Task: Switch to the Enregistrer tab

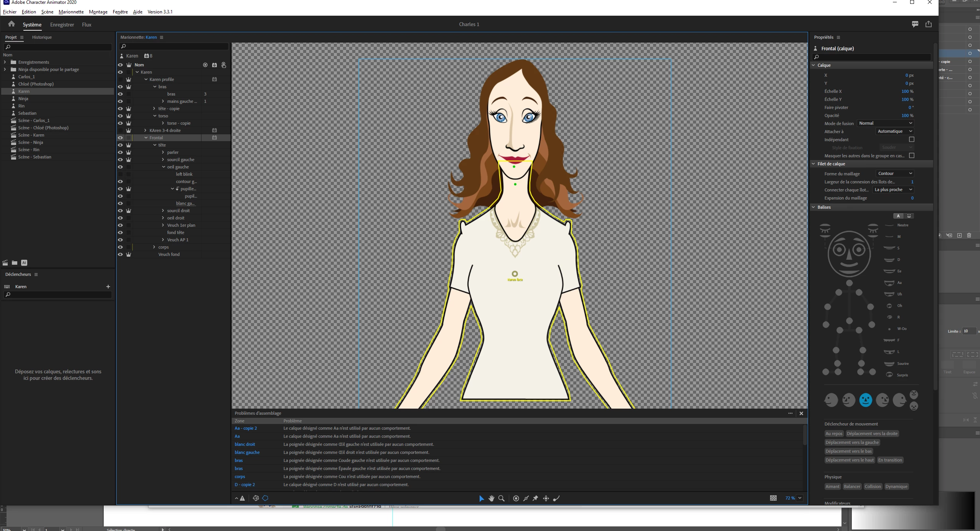Action: 62,25
